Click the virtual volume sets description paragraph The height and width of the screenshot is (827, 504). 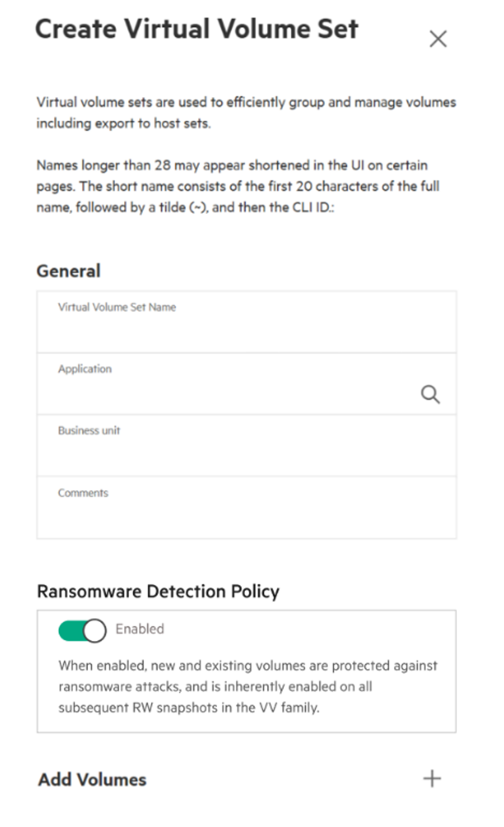pos(246,112)
